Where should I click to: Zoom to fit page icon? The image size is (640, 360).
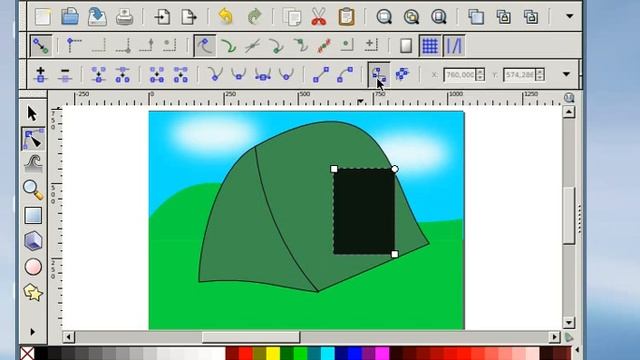coord(438,17)
